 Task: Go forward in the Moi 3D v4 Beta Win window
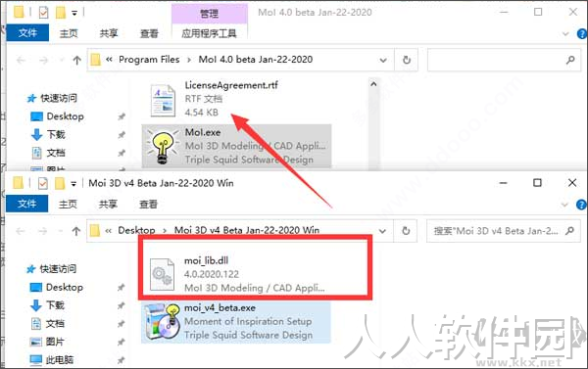click(x=43, y=231)
